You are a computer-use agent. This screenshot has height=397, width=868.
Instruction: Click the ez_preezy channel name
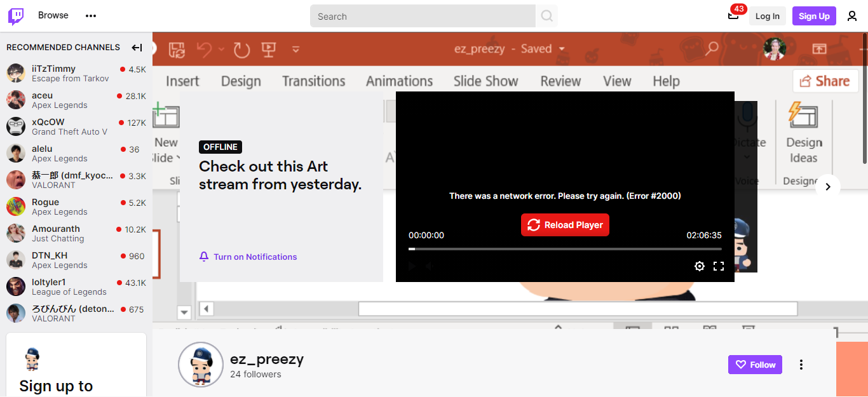pos(267,359)
